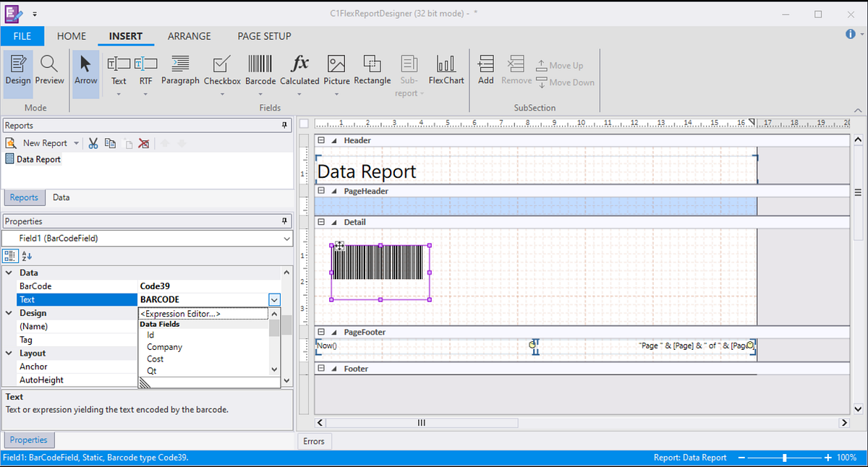Open the Text property dropdown
This screenshot has height=467, width=868.
pyautogui.click(x=273, y=299)
